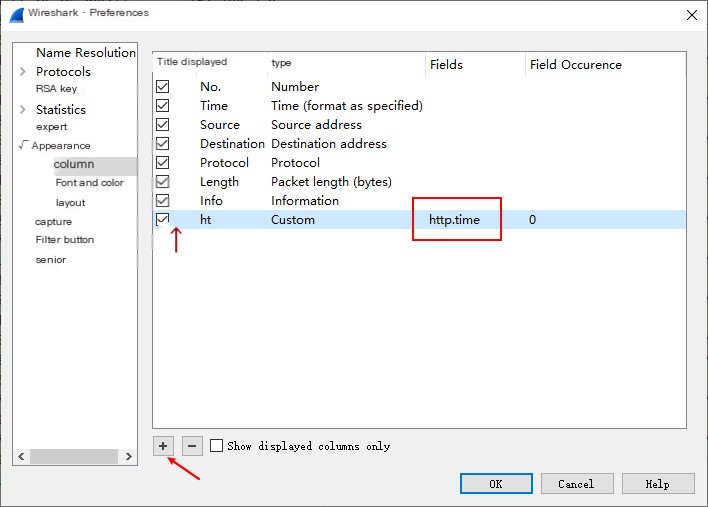Screen dimensions: 708x507
Task: Toggle the Source column checkbox
Action: click(163, 124)
